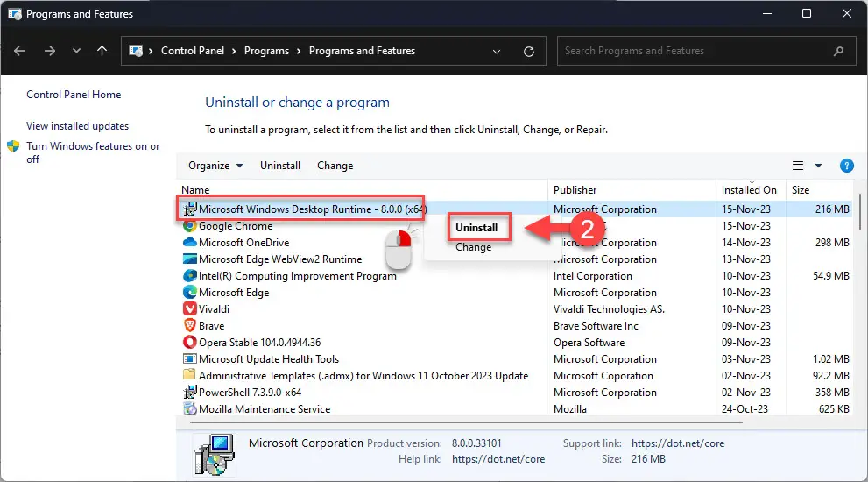Click the Programs and Features title icon
Screen dimensions: 868x482
(14, 13)
